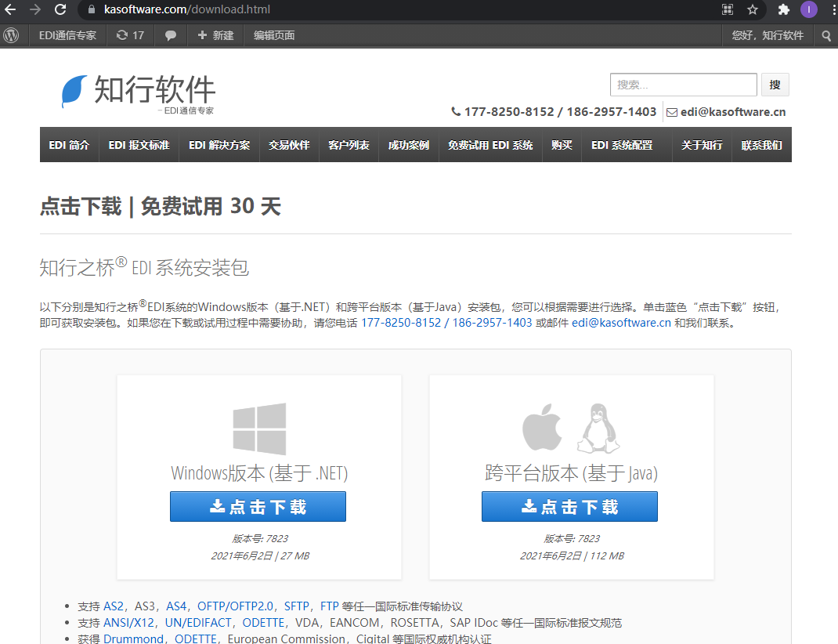838x644 pixels.
Task: Click the phone handset icon in header
Action: (x=456, y=112)
